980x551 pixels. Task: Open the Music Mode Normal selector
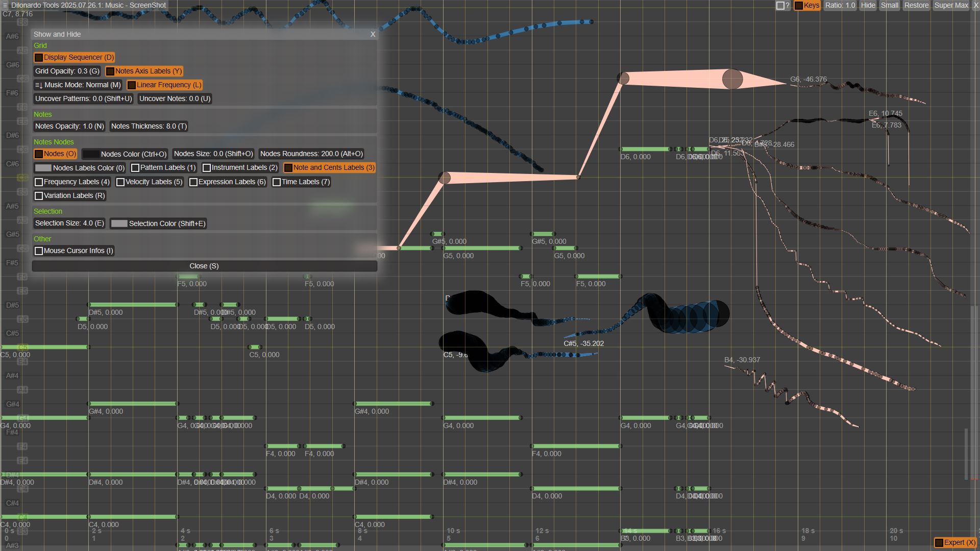(78, 85)
